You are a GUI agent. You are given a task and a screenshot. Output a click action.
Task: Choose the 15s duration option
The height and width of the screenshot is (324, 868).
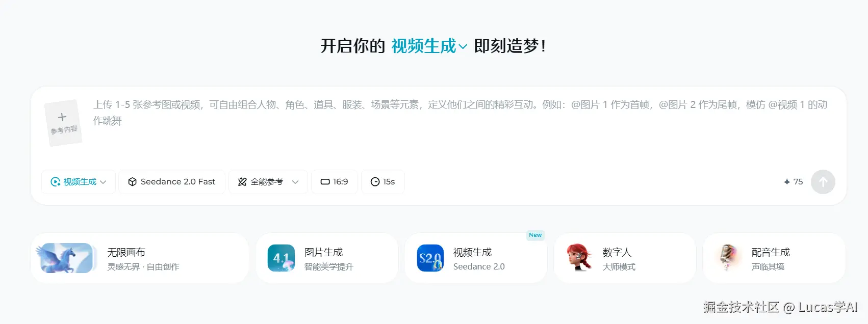pos(383,182)
